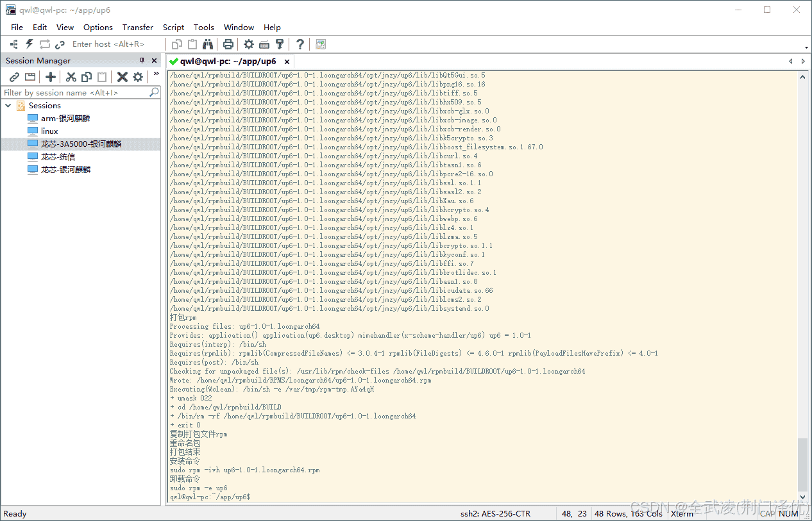Screen dimensions: 812x521
Task: Open Session Options gear in main toolbar
Action: pyautogui.click(x=249, y=44)
